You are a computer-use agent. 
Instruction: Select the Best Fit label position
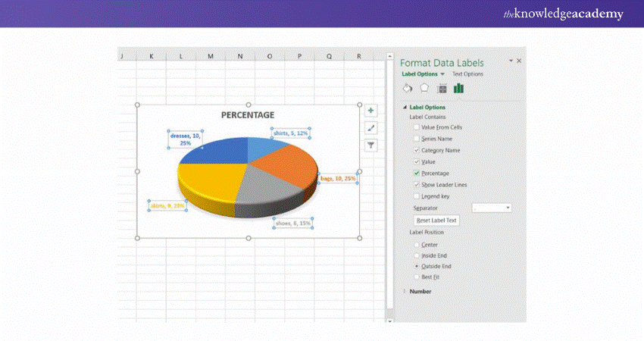coord(417,277)
